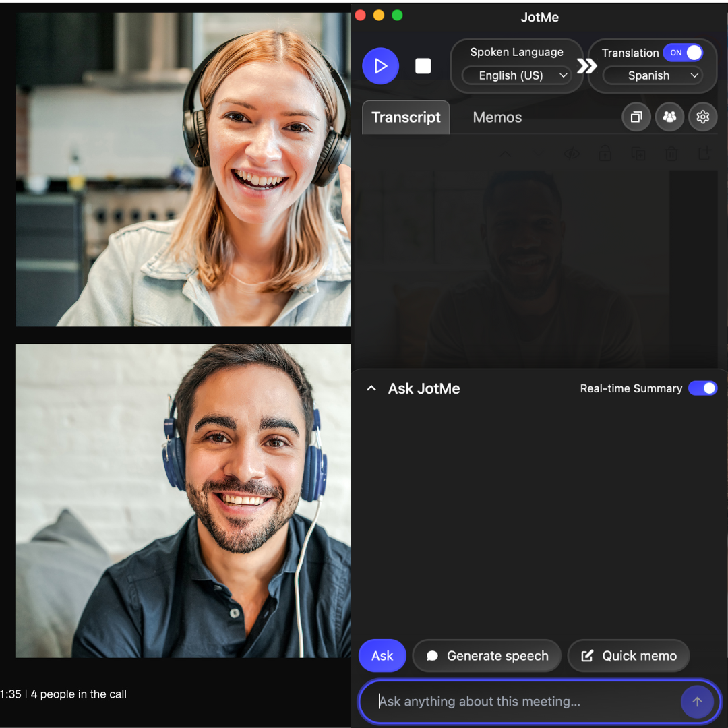Send question with the up-arrow button
The width and height of the screenshot is (728, 728).
pyautogui.click(x=697, y=702)
